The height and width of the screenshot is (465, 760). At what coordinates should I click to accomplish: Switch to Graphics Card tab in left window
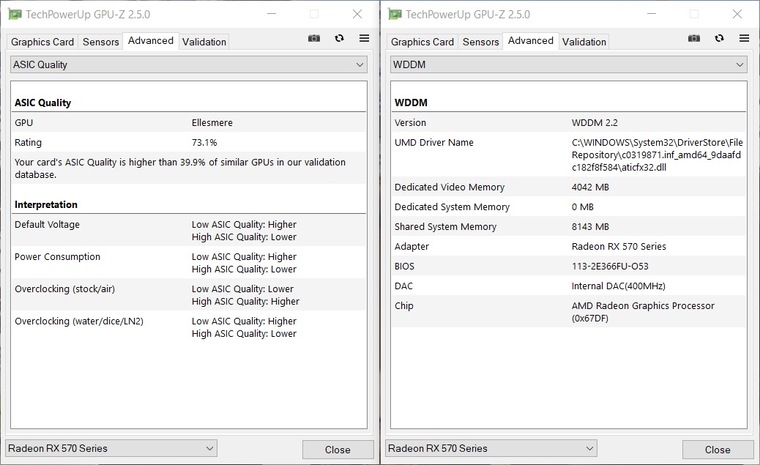click(42, 42)
